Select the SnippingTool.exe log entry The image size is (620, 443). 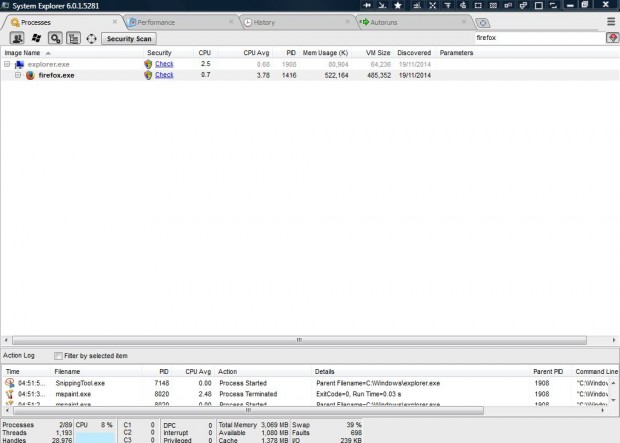click(x=306, y=383)
